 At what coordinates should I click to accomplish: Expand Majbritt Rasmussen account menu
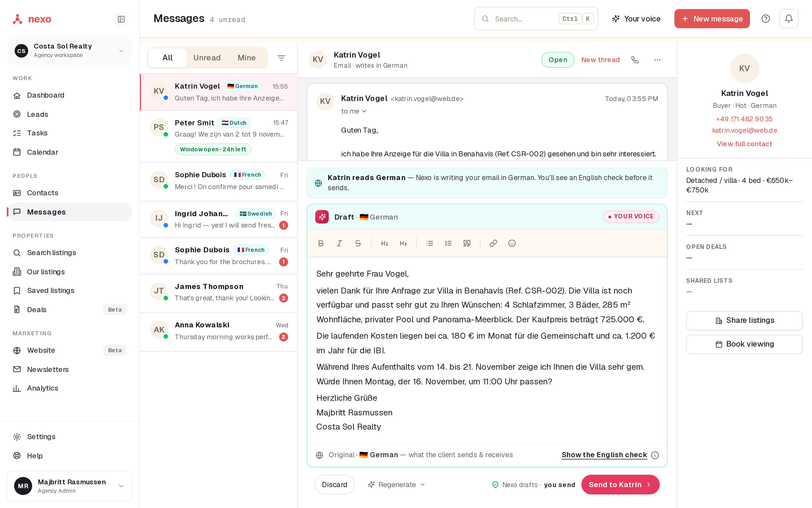pos(69,486)
